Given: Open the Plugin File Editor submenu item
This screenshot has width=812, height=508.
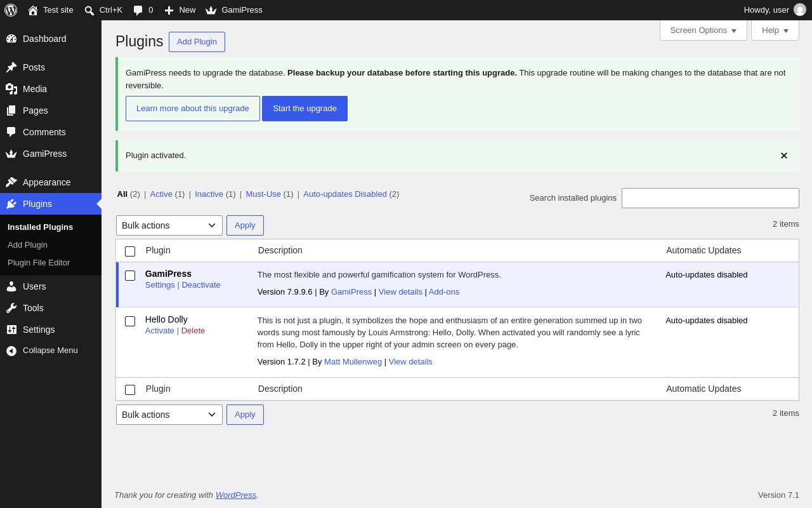Looking at the screenshot, I should [x=39, y=263].
